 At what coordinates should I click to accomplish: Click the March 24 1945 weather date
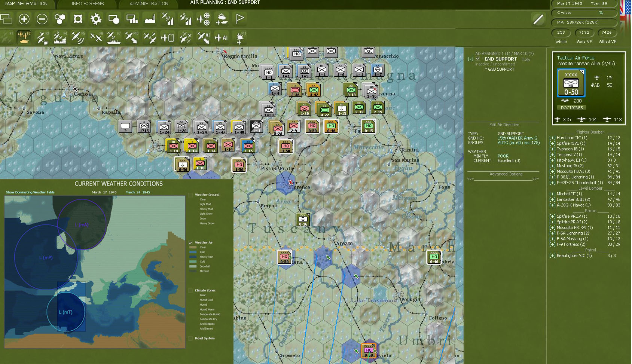pos(138,192)
